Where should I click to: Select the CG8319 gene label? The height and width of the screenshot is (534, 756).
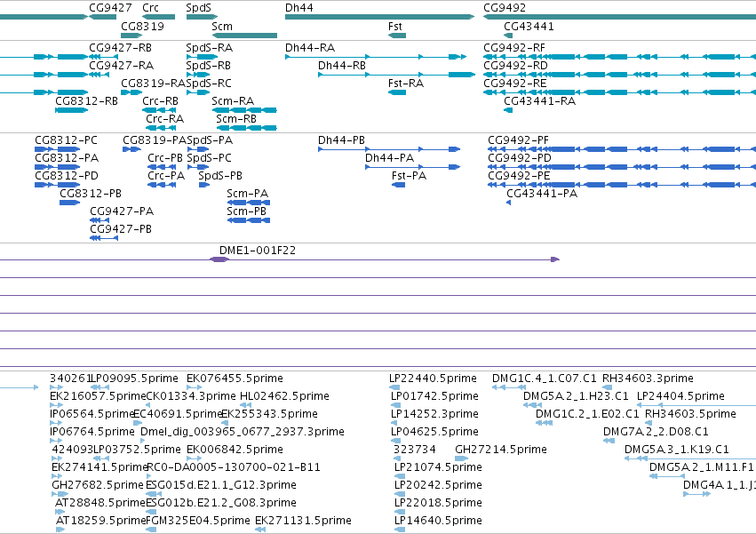142,27
